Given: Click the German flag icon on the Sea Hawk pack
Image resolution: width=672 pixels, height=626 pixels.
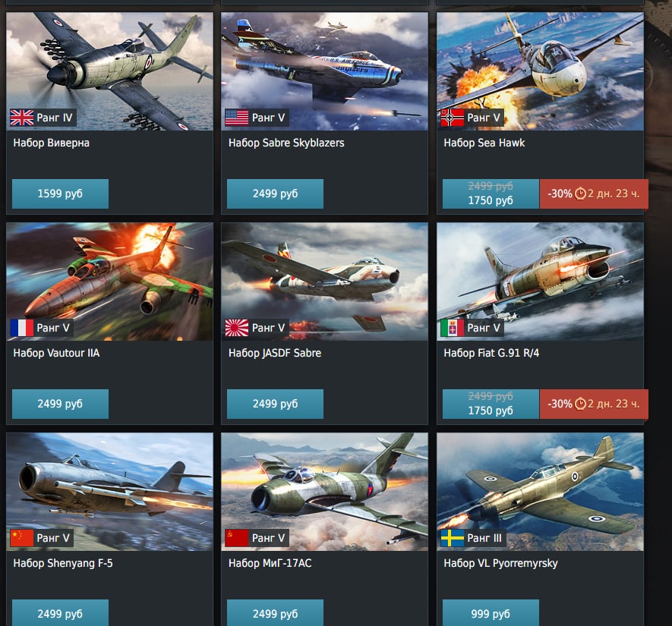Looking at the screenshot, I should pos(453,118).
